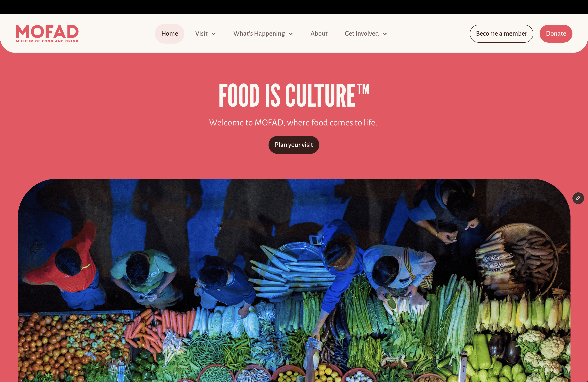
Task: Click What's Happening menu text
Action: point(259,34)
